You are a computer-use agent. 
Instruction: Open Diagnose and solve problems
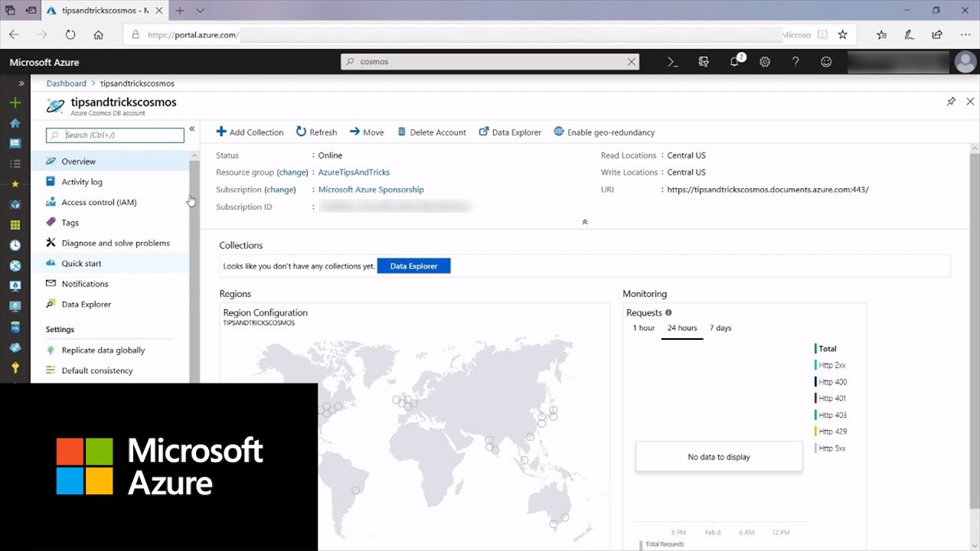109,243
